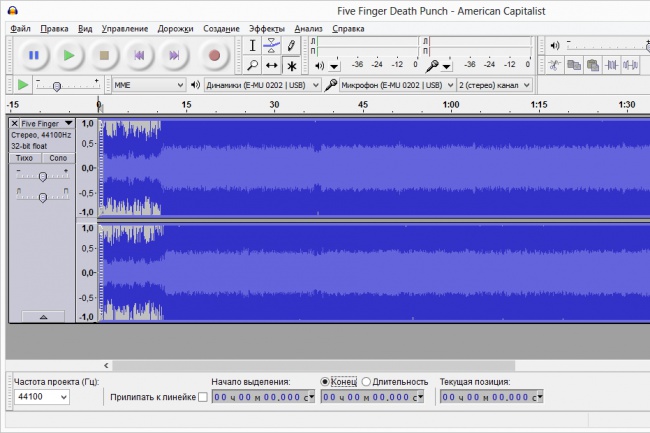Select the Selection (I-beam) tool

[252, 46]
